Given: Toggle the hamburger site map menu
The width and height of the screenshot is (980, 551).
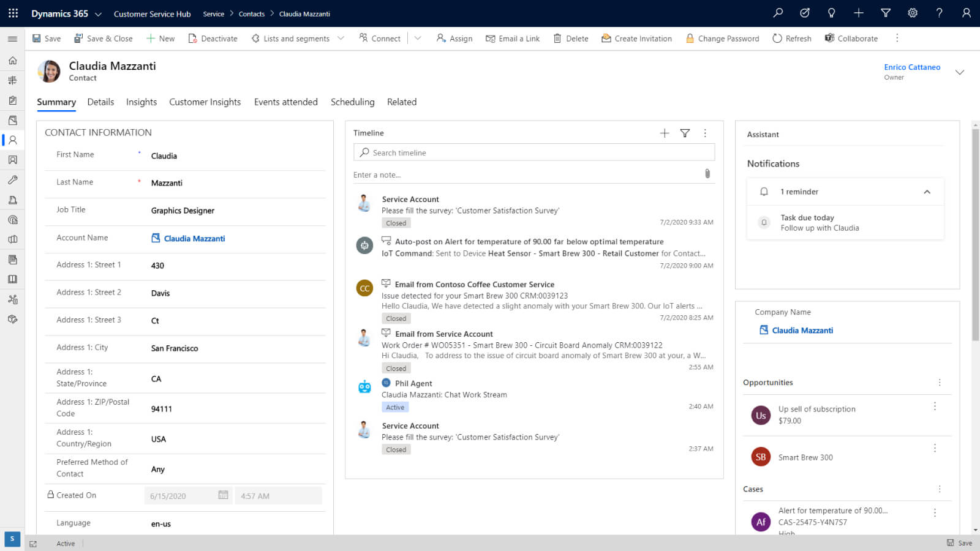Looking at the screenshot, I should (12, 39).
